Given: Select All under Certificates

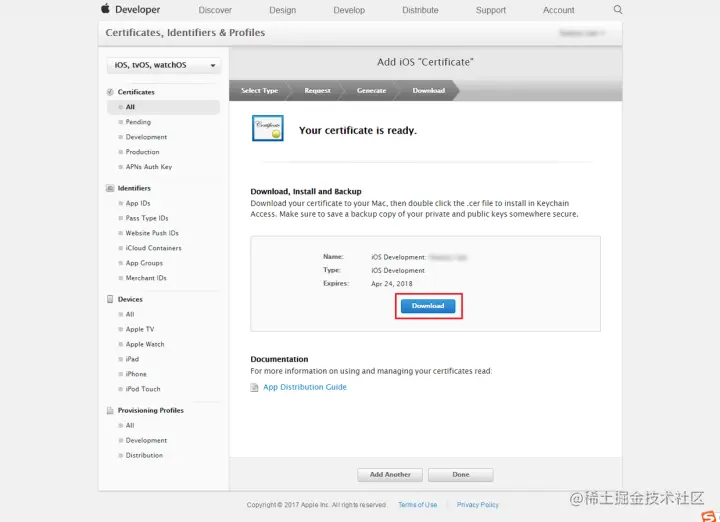Looking at the screenshot, I should coord(163,107).
